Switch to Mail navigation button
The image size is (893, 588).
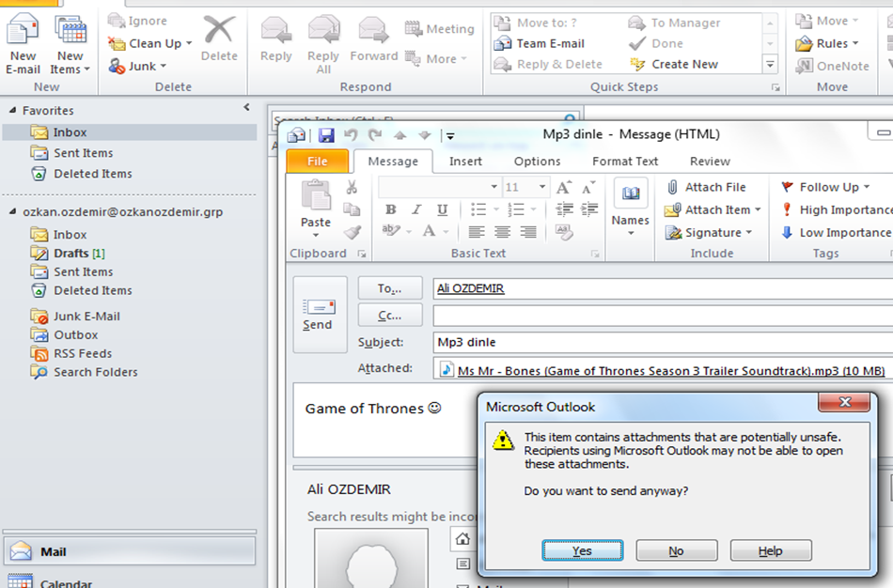click(130, 551)
